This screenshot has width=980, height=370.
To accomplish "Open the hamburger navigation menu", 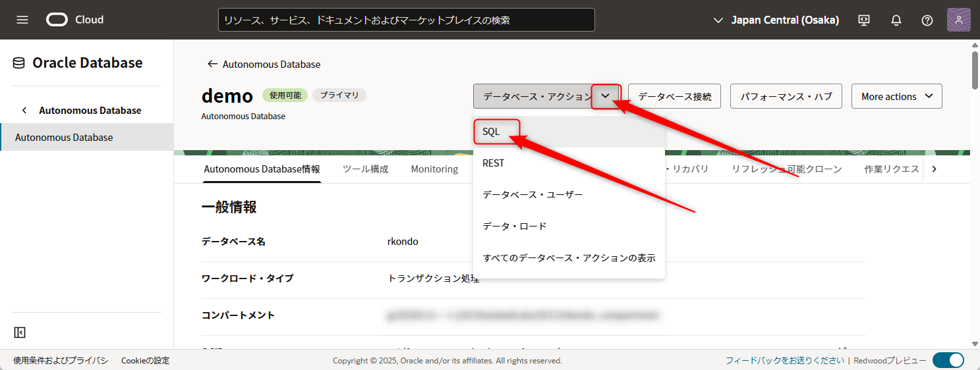I will [x=22, y=20].
